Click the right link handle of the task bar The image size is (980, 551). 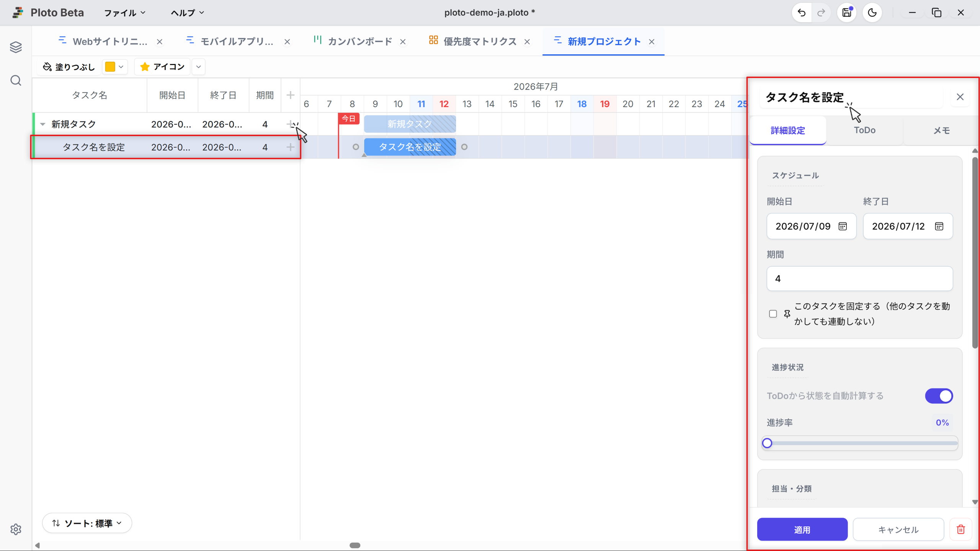(464, 147)
